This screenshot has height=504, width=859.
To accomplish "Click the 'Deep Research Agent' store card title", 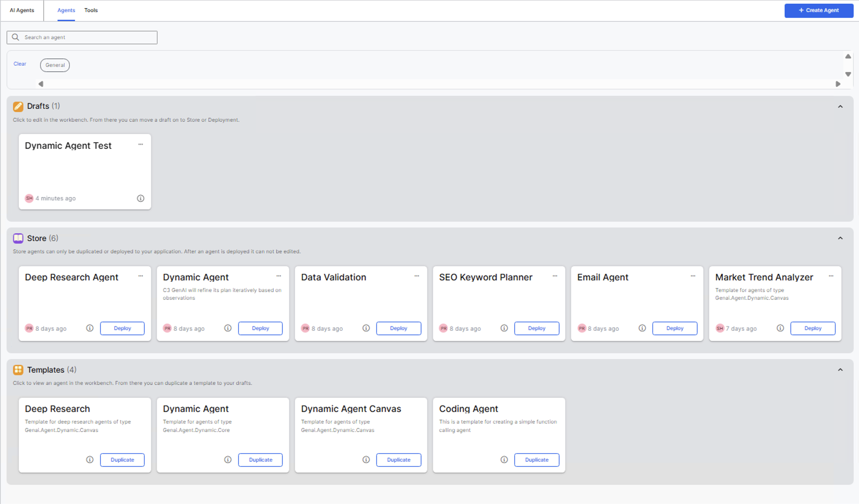I will coord(71,277).
